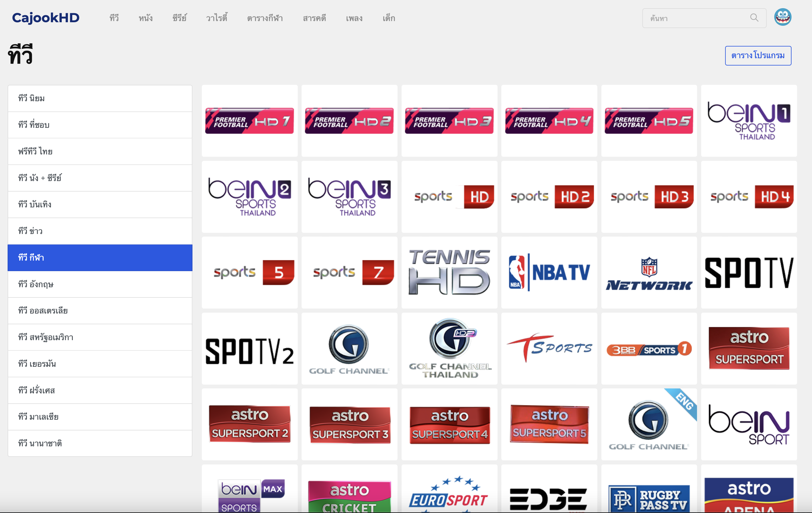812x513 pixels.
Task: Open the Rugby Pass TV channel
Action: pos(649,489)
